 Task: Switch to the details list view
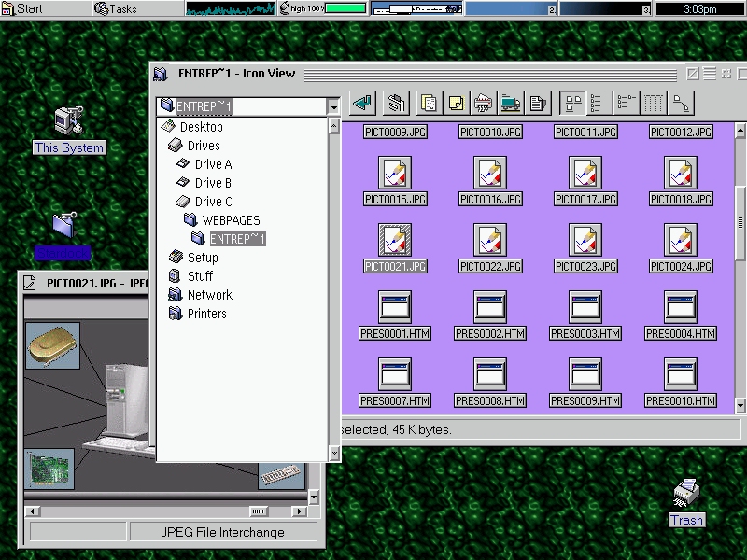click(x=627, y=103)
